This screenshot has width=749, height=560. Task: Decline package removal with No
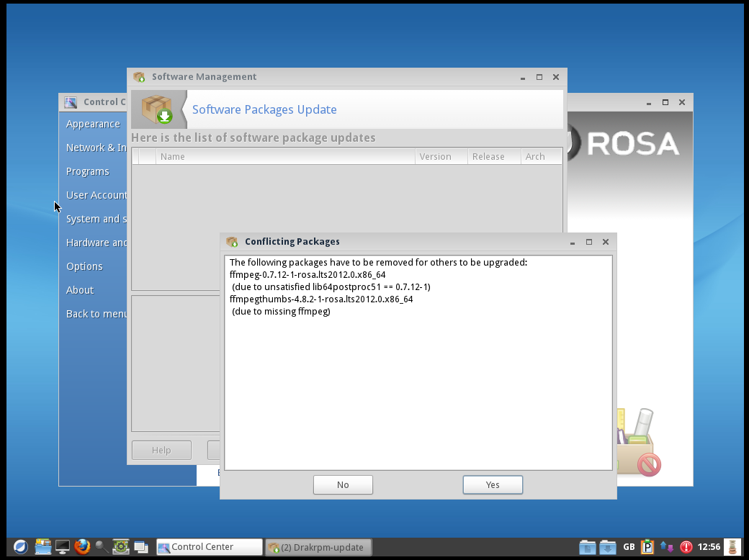[x=343, y=485]
